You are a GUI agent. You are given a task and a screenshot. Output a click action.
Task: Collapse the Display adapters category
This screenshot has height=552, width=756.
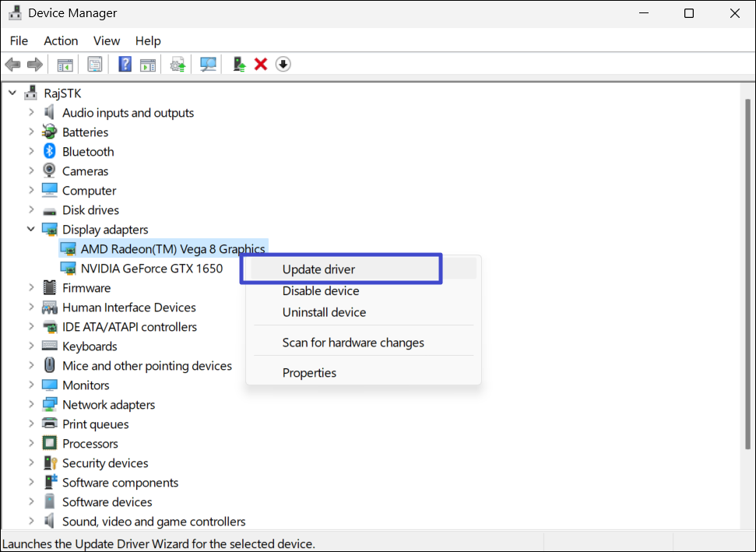[31, 230]
